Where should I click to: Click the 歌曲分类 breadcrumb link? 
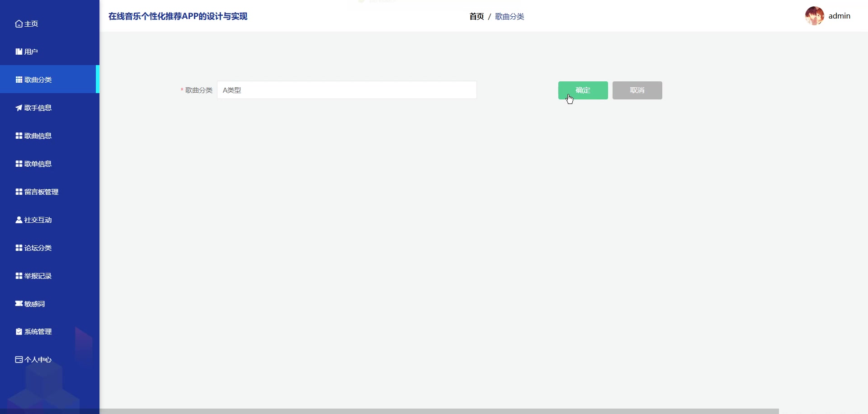(x=509, y=16)
